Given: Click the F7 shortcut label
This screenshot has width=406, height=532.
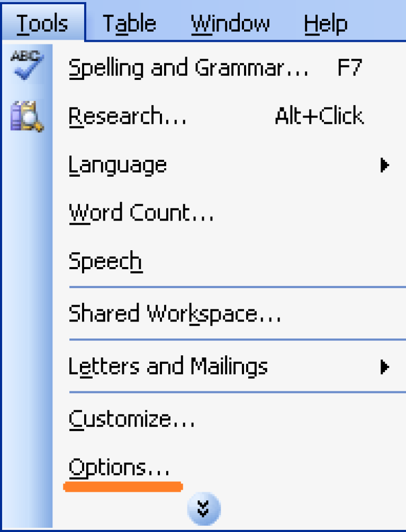Looking at the screenshot, I should [x=349, y=68].
